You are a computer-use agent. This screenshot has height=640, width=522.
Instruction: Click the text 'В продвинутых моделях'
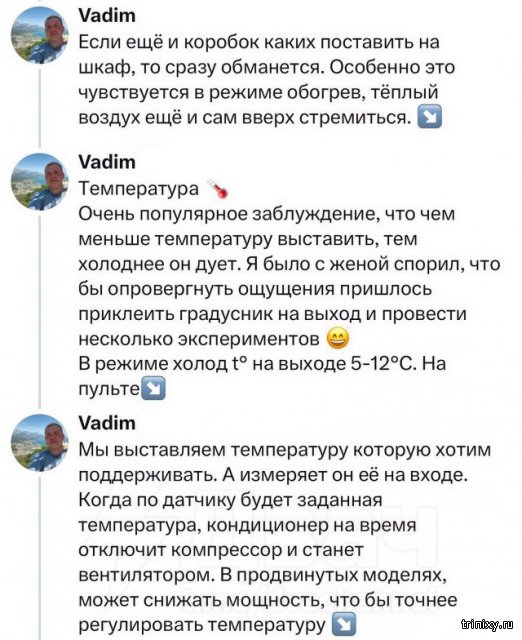[x=333, y=575]
